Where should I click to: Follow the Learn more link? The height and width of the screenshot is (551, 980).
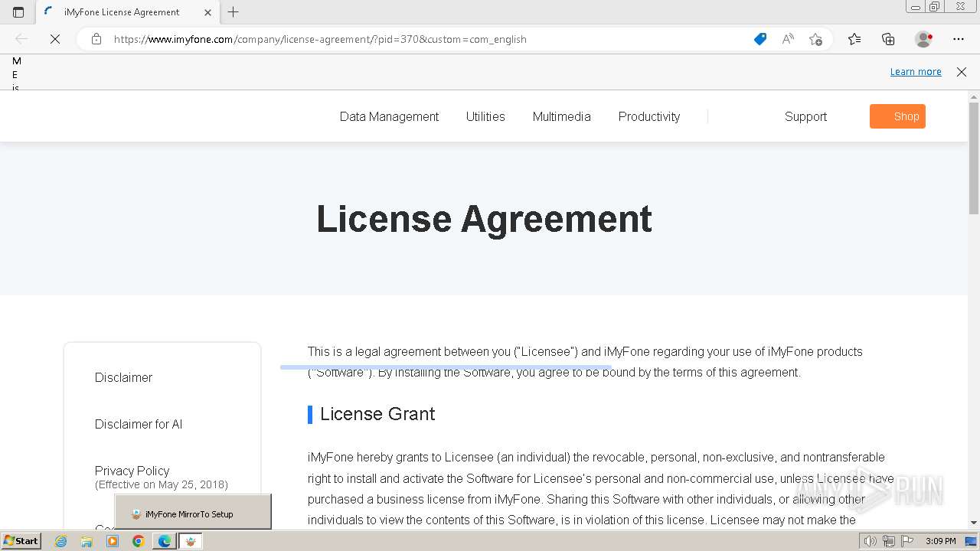[916, 72]
